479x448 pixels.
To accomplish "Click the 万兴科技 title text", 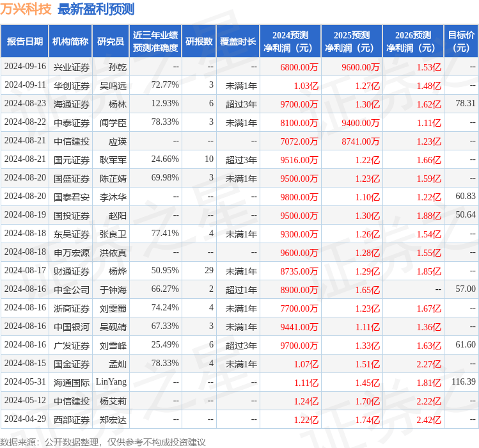I will (x=26, y=9).
